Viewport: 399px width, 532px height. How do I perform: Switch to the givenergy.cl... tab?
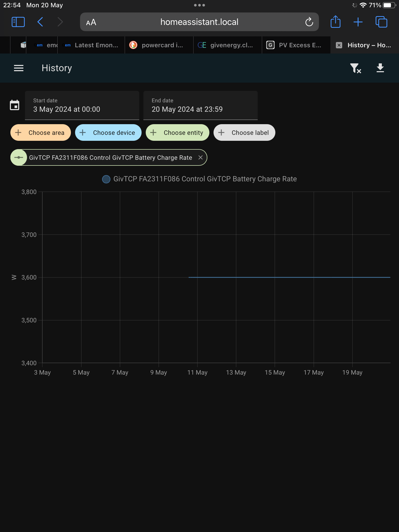[x=228, y=45]
